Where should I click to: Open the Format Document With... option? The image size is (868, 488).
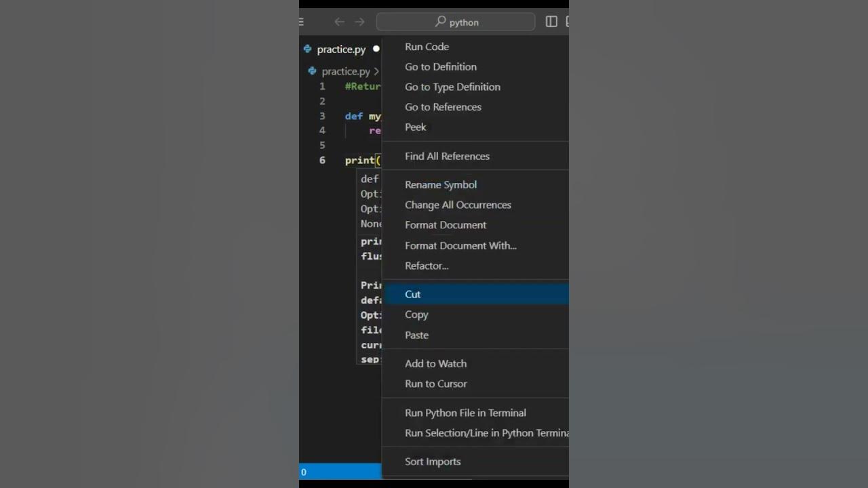click(x=460, y=245)
